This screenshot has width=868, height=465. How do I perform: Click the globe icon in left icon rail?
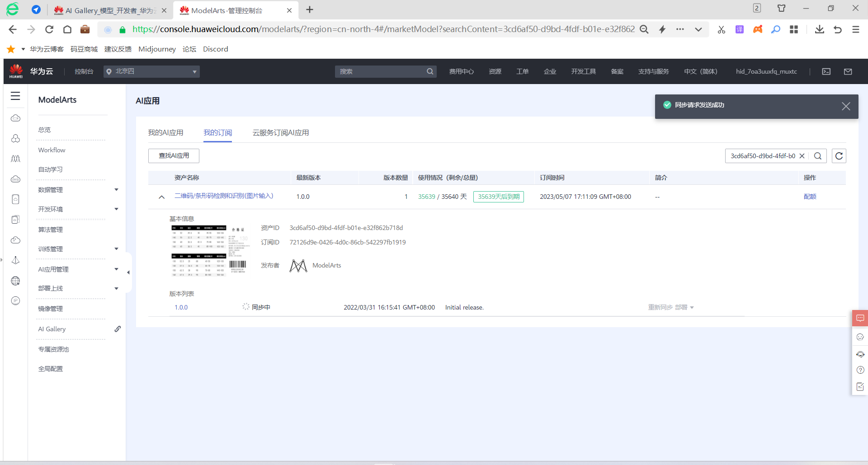15,281
